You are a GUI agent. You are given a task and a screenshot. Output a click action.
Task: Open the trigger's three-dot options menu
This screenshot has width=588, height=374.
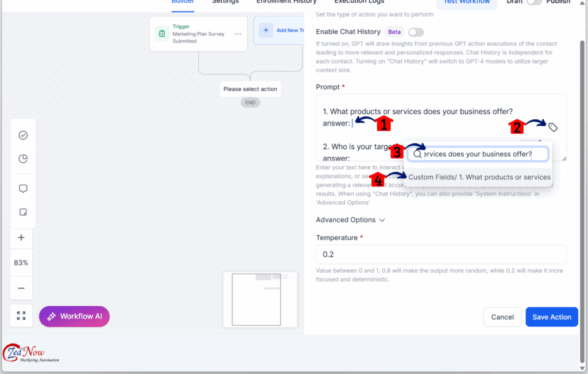pyautogui.click(x=238, y=34)
